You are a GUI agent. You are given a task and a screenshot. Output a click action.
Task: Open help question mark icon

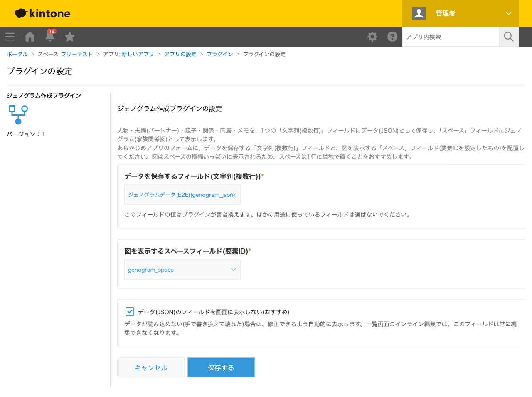click(x=392, y=37)
